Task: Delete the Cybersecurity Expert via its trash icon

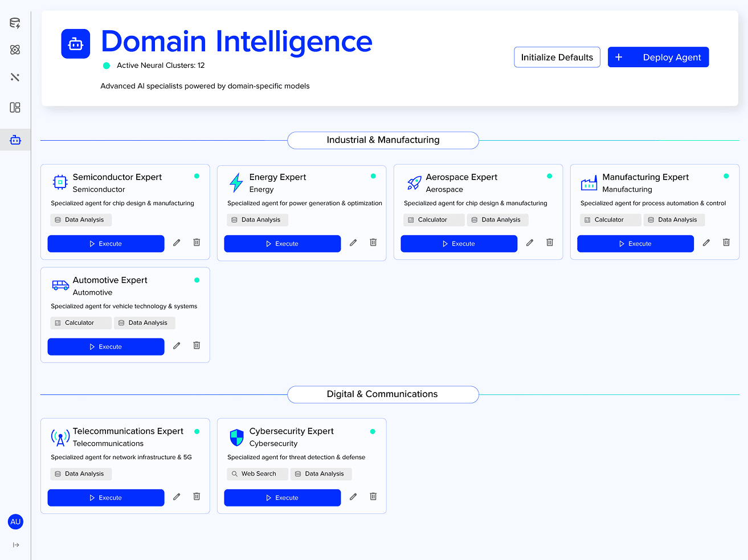Action: click(373, 496)
